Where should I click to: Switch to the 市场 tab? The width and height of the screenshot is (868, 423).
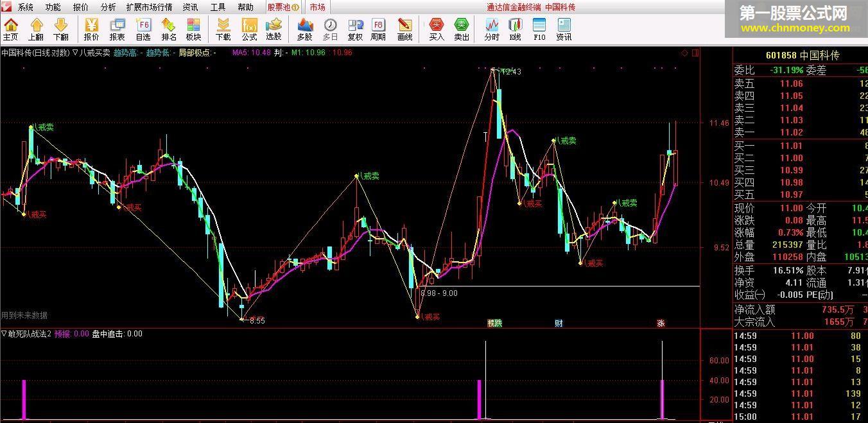[317, 7]
